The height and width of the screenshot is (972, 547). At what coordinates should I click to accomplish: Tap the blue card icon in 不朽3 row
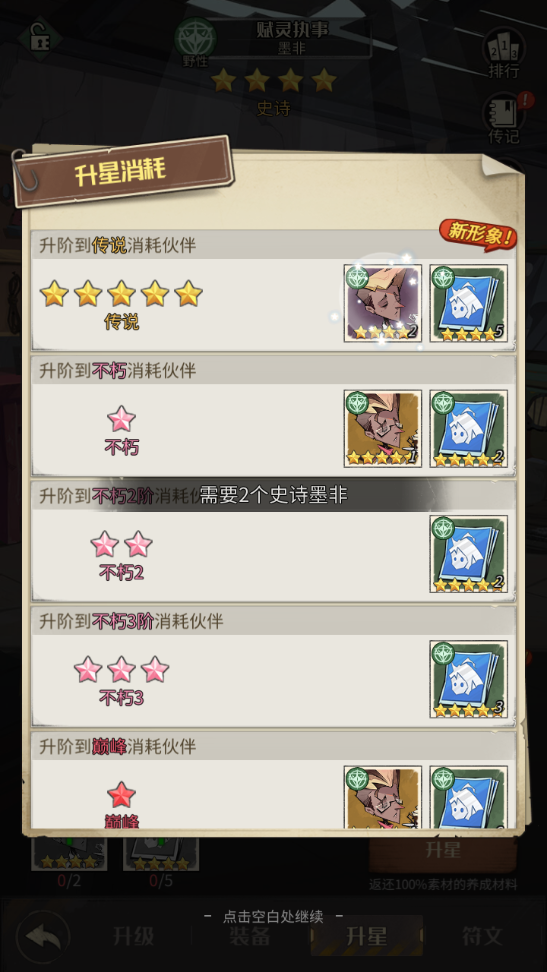[x=468, y=679]
